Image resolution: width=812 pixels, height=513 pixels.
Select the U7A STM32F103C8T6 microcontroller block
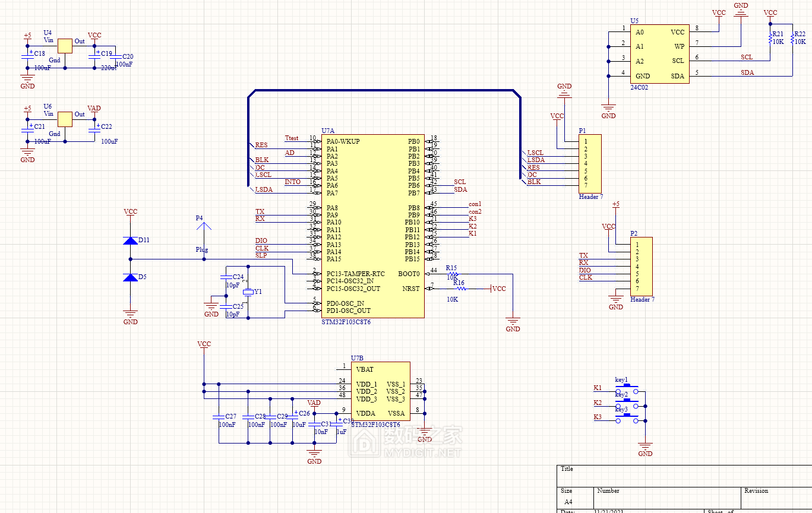(x=372, y=226)
